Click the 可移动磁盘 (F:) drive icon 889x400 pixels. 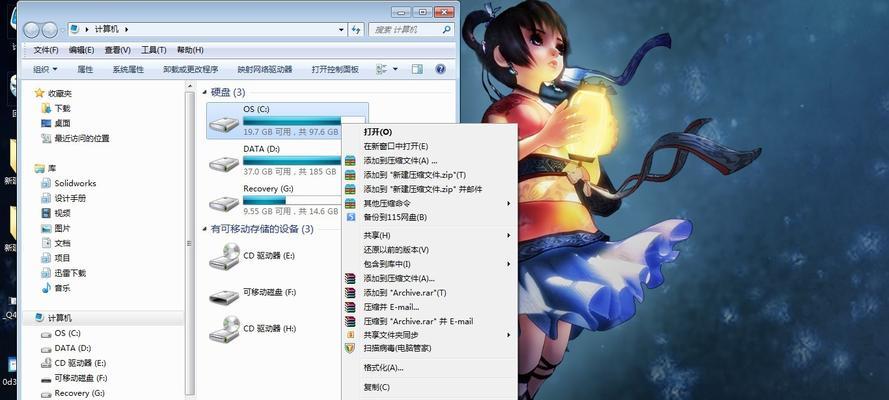click(x=224, y=297)
